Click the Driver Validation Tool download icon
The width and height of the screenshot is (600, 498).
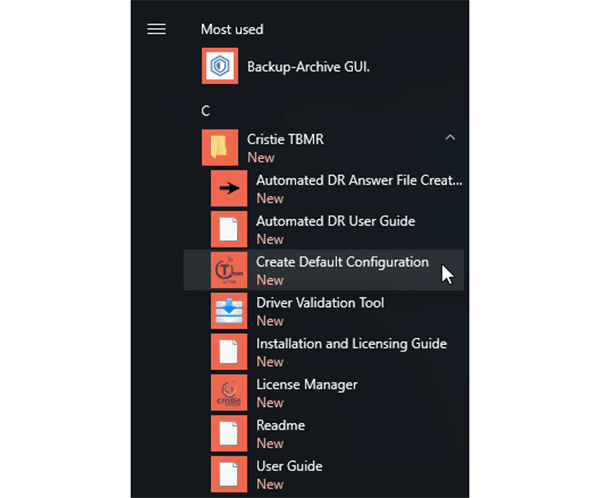tap(229, 310)
